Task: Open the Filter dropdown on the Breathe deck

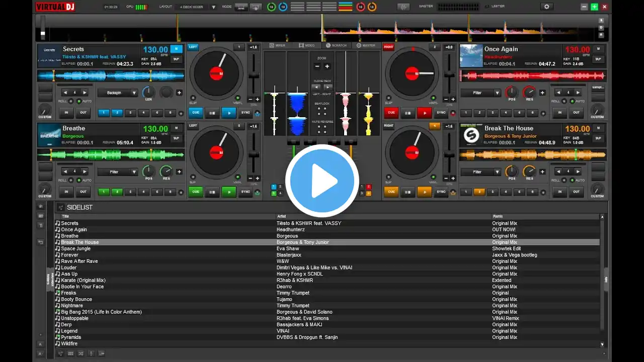Action: pyautogui.click(x=118, y=172)
